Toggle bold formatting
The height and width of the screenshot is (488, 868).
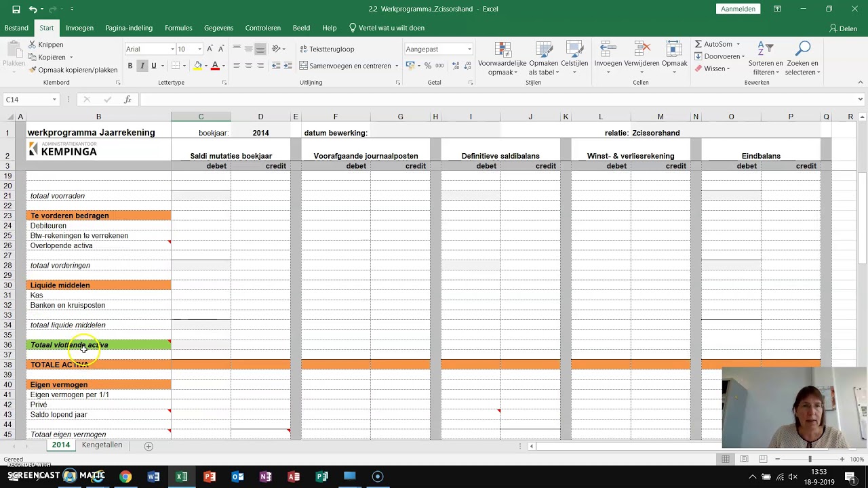tap(130, 66)
